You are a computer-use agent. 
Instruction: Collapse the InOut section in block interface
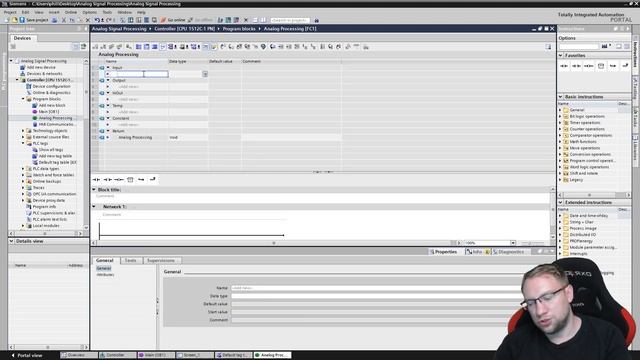pyautogui.click(x=108, y=93)
